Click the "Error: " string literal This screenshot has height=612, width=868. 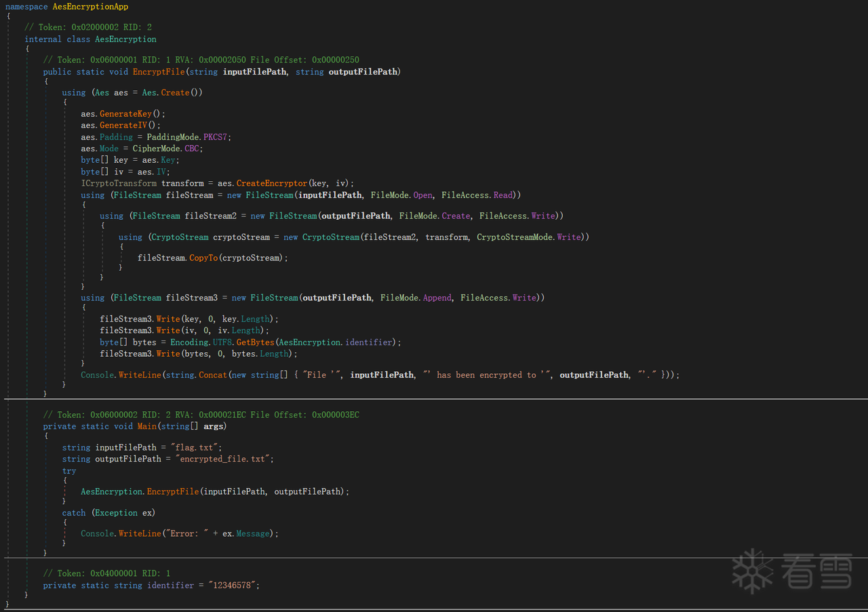click(x=187, y=534)
